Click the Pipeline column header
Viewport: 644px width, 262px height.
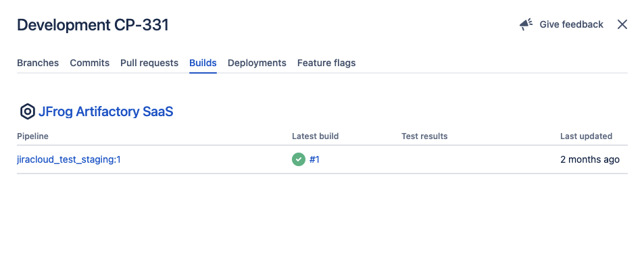click(x=32, y=136)
